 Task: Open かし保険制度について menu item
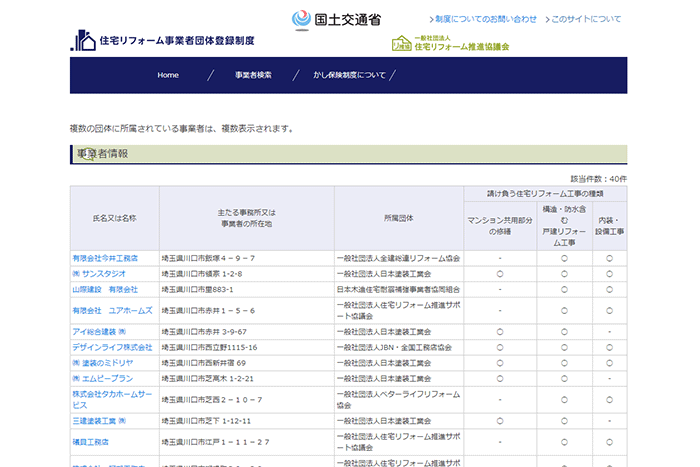pos(349,75)
